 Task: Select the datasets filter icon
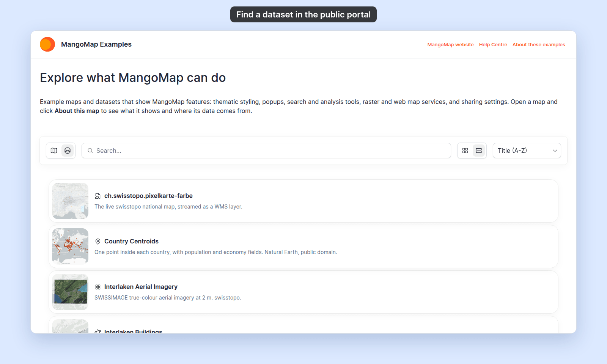(68, 151)
